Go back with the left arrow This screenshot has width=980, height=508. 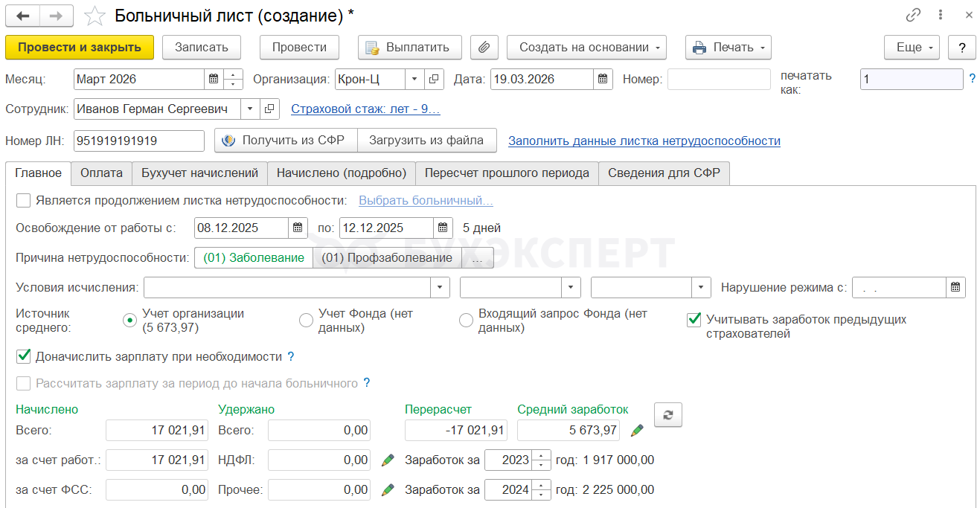tap(22, 16)
